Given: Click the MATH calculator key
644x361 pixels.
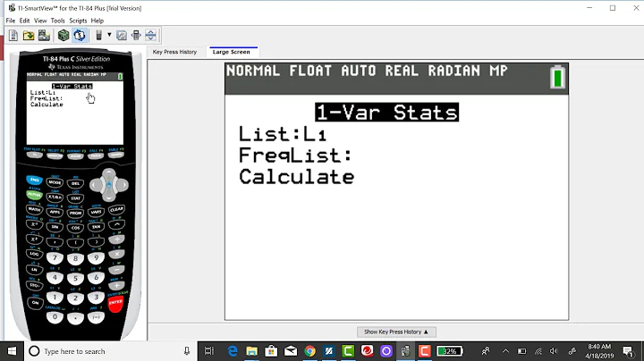Looking at the screenshot, I should pos(35,209).
